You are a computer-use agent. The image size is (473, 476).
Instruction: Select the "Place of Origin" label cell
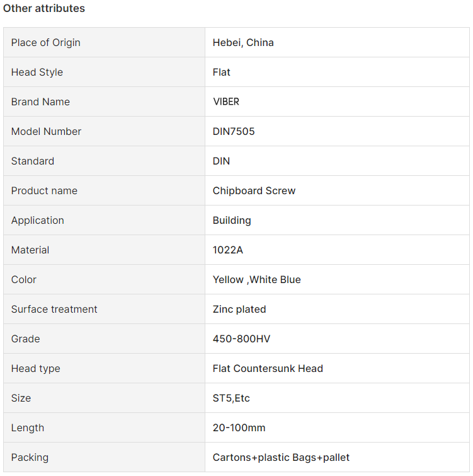tap(104, 42)
